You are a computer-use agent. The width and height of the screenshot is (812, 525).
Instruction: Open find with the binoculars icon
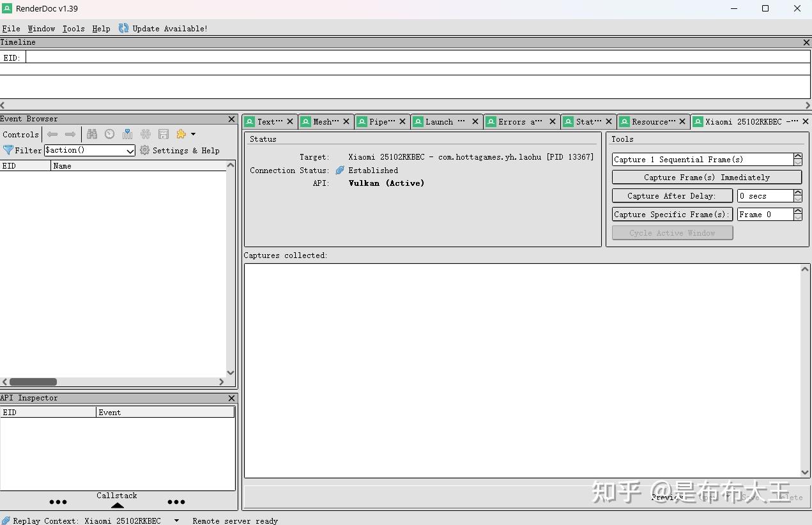click(x=92, y=134)
